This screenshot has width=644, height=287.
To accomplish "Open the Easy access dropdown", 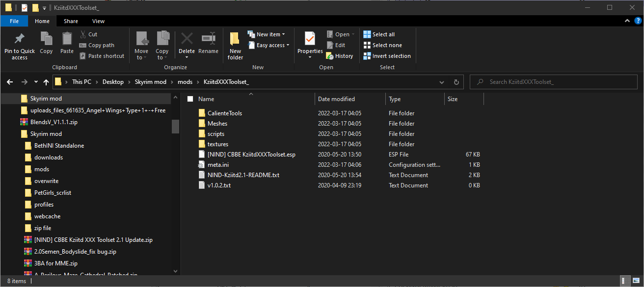I will coord(268,45).
